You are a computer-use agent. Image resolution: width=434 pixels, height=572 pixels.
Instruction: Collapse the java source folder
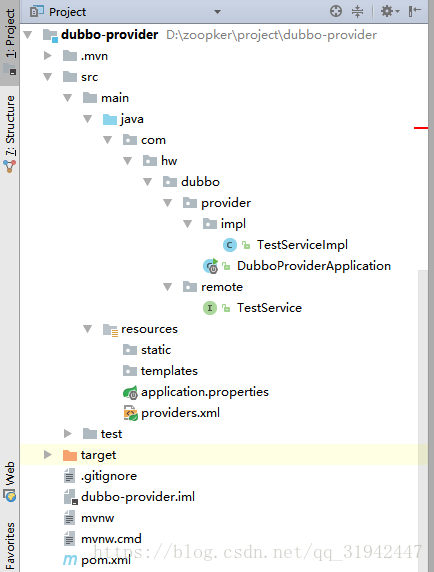pos(88,119)
